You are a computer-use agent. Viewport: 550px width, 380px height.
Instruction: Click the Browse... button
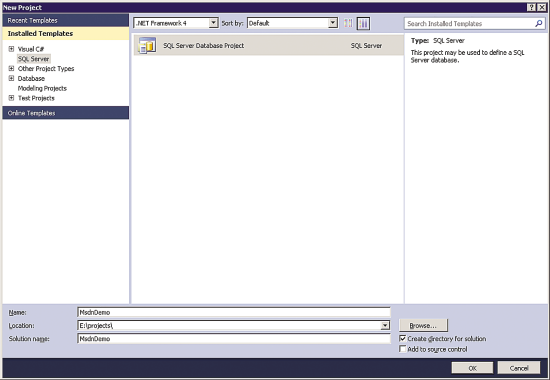click(423, 325)
